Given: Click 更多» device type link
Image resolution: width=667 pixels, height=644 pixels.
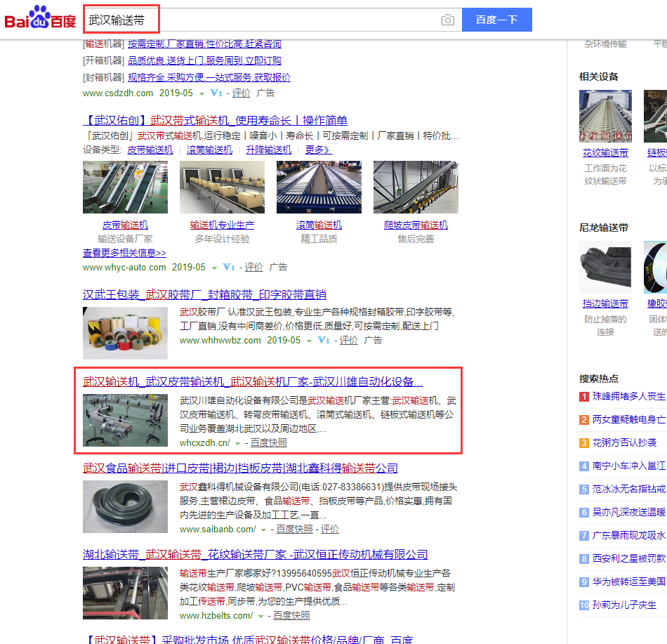Looking at the screenshot, I should tap(318, 150).
